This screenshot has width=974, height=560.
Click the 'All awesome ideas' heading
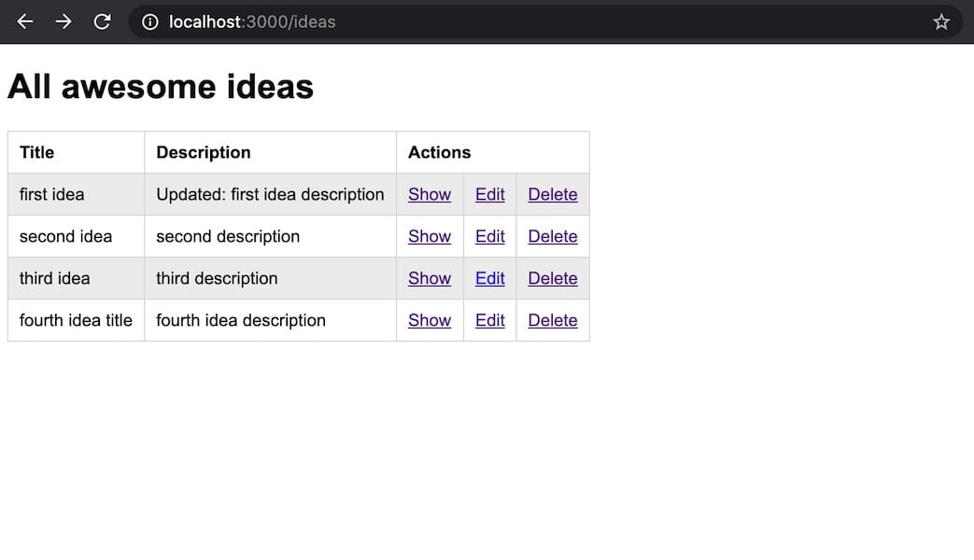[161, 87]
